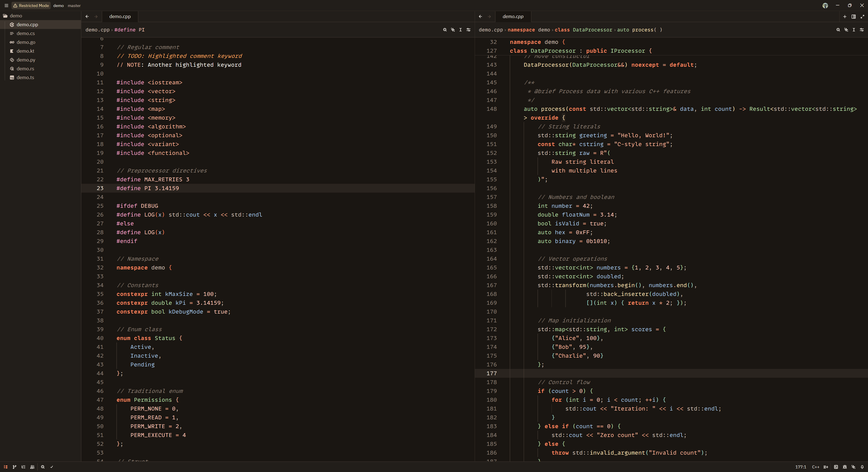Click the Restricted Mode warning button
This screenshot has height=472, width=868.
pos(31,5)
